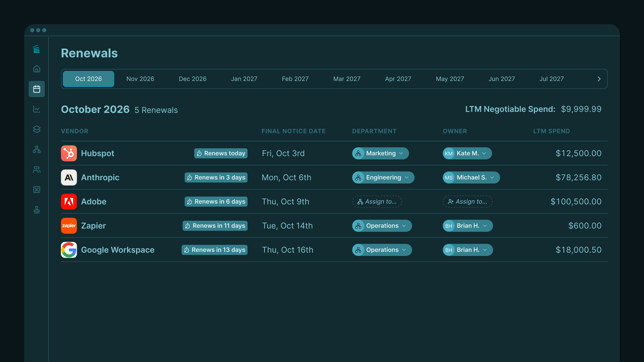The image size is (644, 362).
Task: Open Brian H. dropdown chevron for Google Workspace
Action: click(x=485, y=250)
